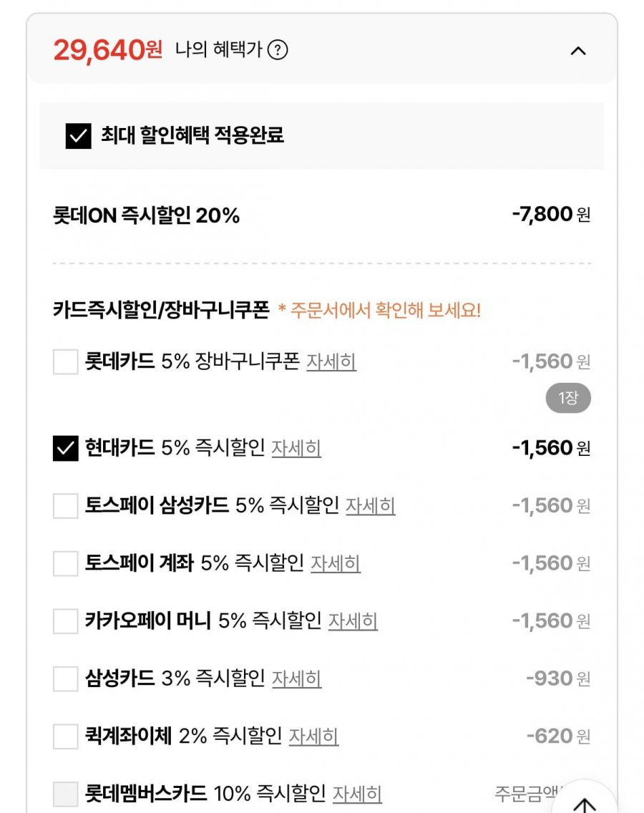Open 자세히 link for 롯데멤버스카드 10%
644x813 pixels.
coord(357,793)
